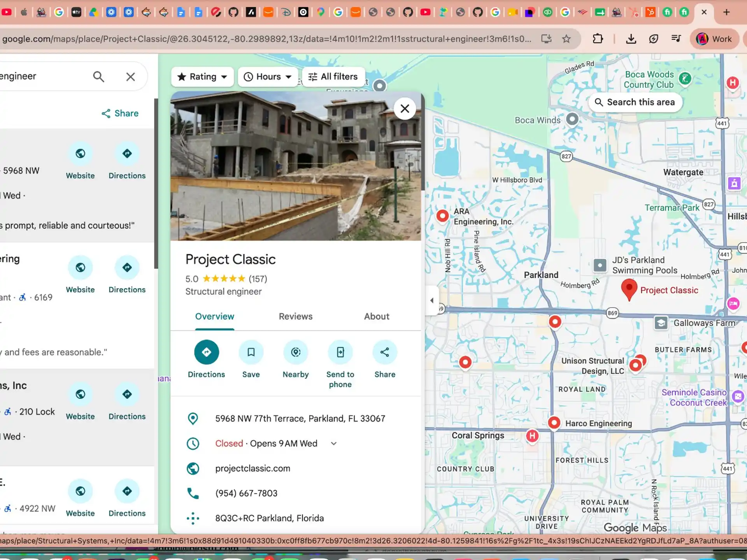Image resolution: width=747 pixels, height=560 pixels.
Task: Open a new browser tab
Action: pos(726,12)
